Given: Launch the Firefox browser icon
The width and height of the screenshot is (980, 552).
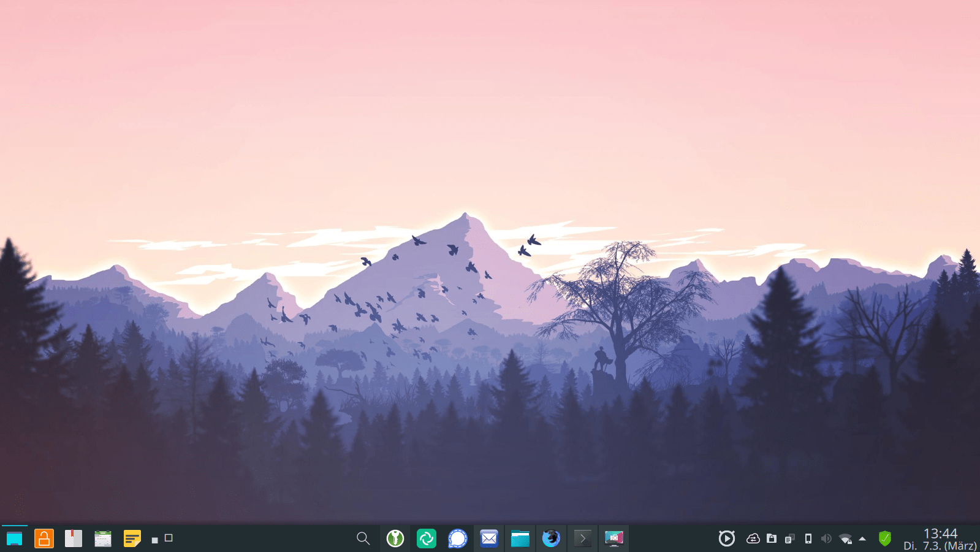Looking at the screenshot, I should [552, 539].
